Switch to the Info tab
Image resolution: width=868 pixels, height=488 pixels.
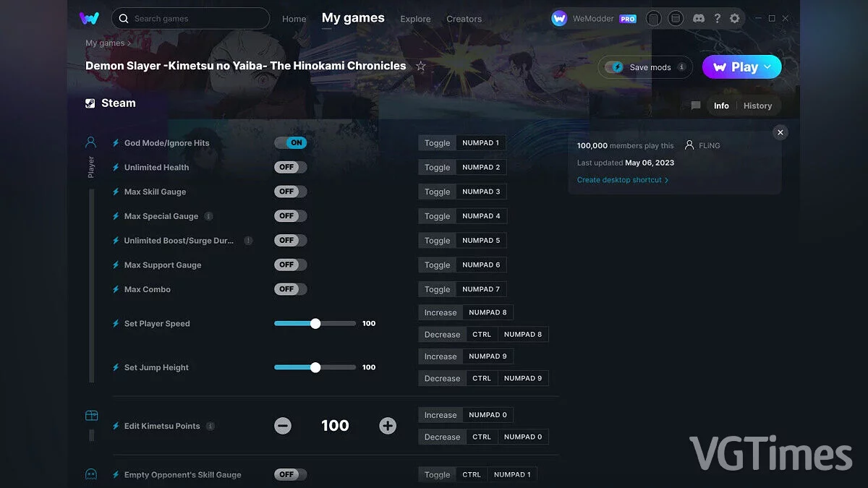pos(721,106)
